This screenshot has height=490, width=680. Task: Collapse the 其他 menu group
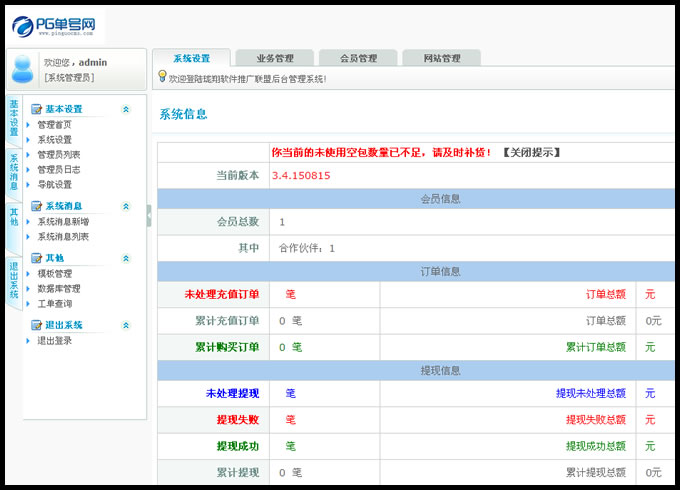(125, 258)
